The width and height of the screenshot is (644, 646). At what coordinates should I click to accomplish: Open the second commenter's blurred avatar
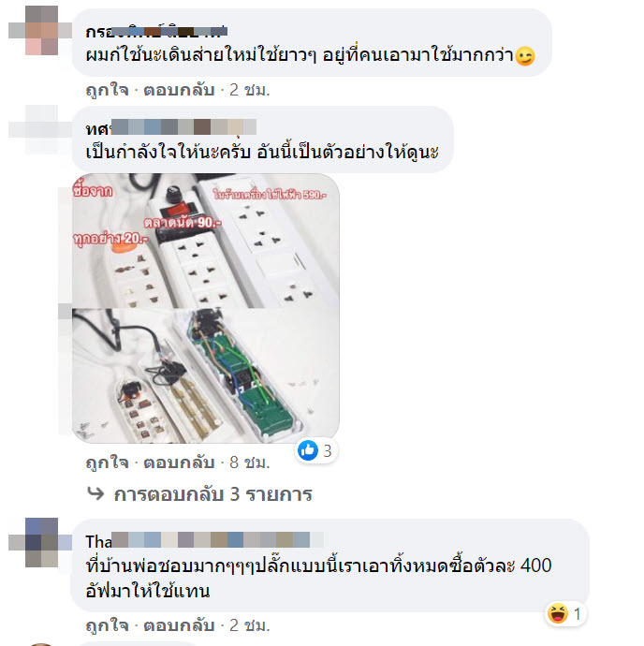(40, 129)
